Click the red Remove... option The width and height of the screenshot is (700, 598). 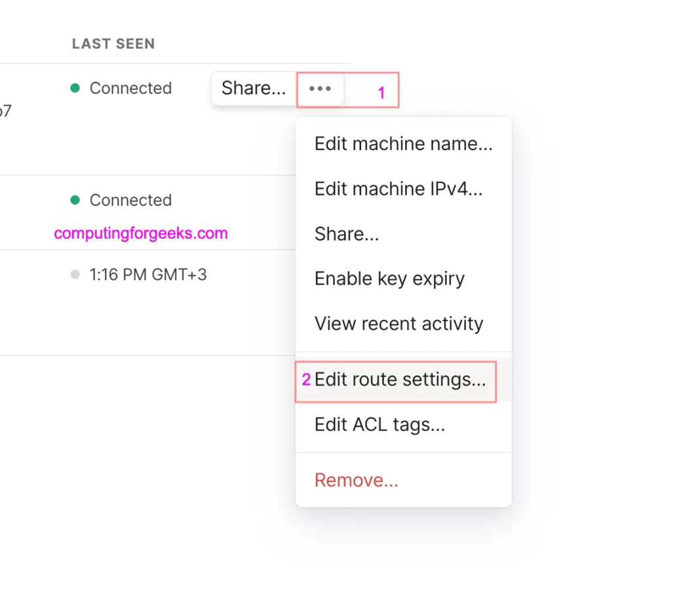tap(404, 481)
